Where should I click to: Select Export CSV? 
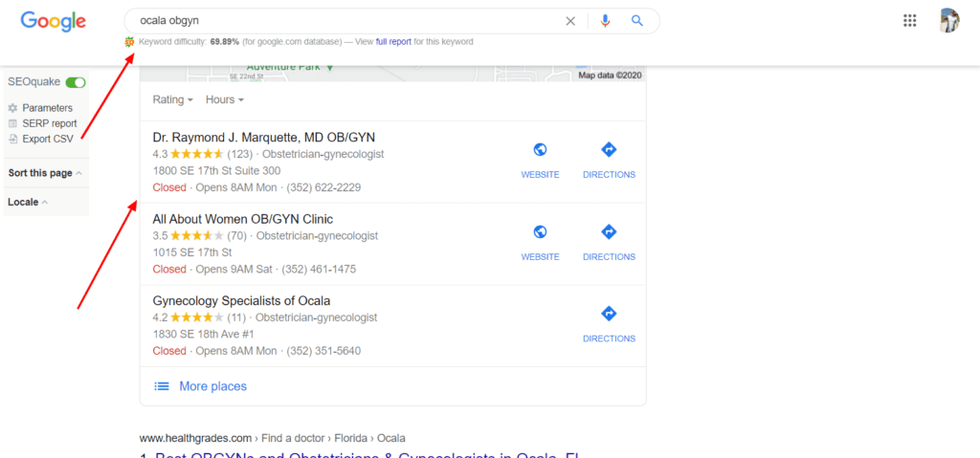48,139
